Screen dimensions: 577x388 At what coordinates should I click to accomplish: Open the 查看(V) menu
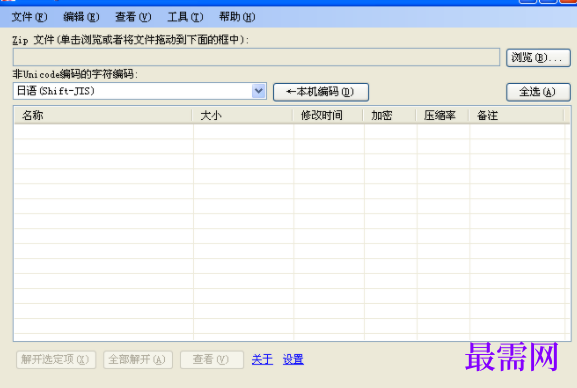(x=133, y=17)
